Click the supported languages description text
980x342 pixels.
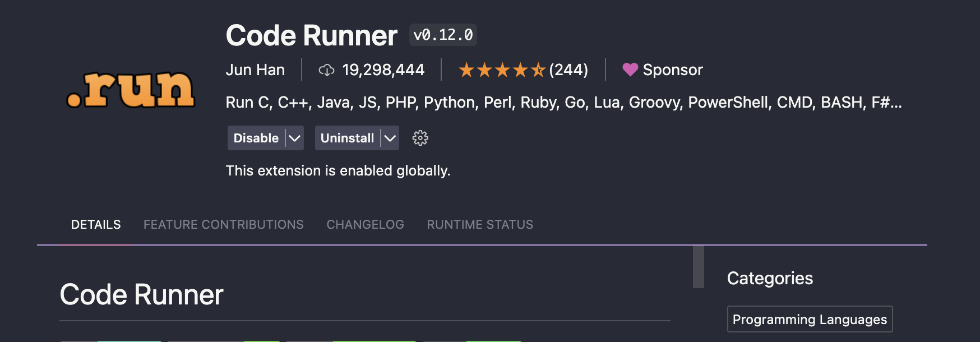pos(563,102)
